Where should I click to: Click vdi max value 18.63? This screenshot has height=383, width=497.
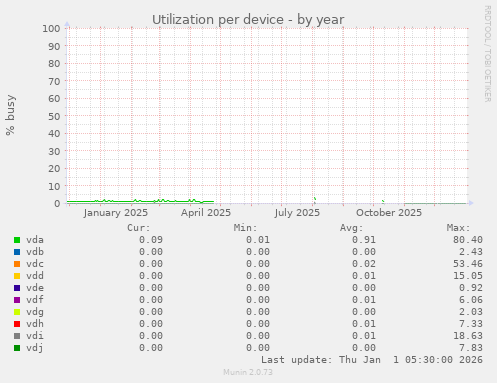(x=468, y=336)
